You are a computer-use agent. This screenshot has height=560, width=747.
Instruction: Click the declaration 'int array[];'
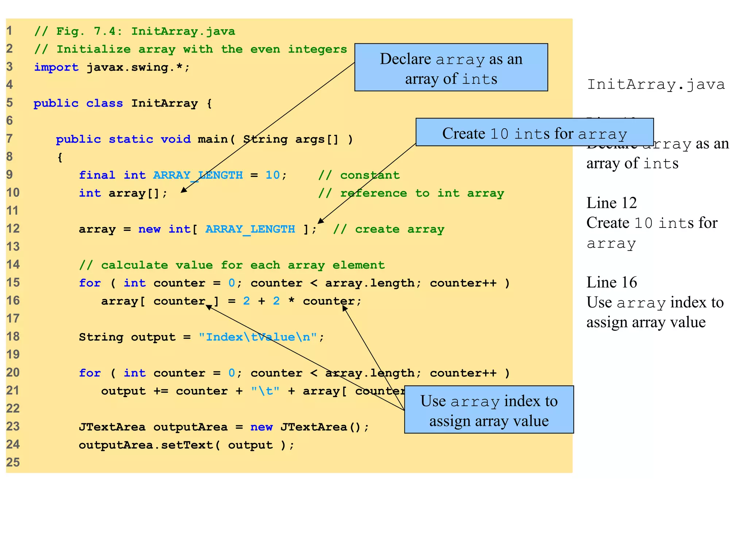coord(123,193)
